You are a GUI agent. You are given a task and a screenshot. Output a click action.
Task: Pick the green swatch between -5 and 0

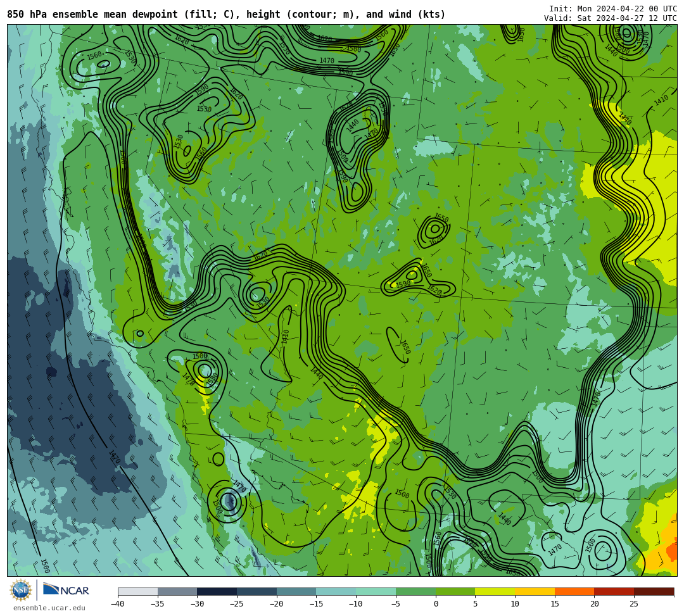tap(415, 591)
